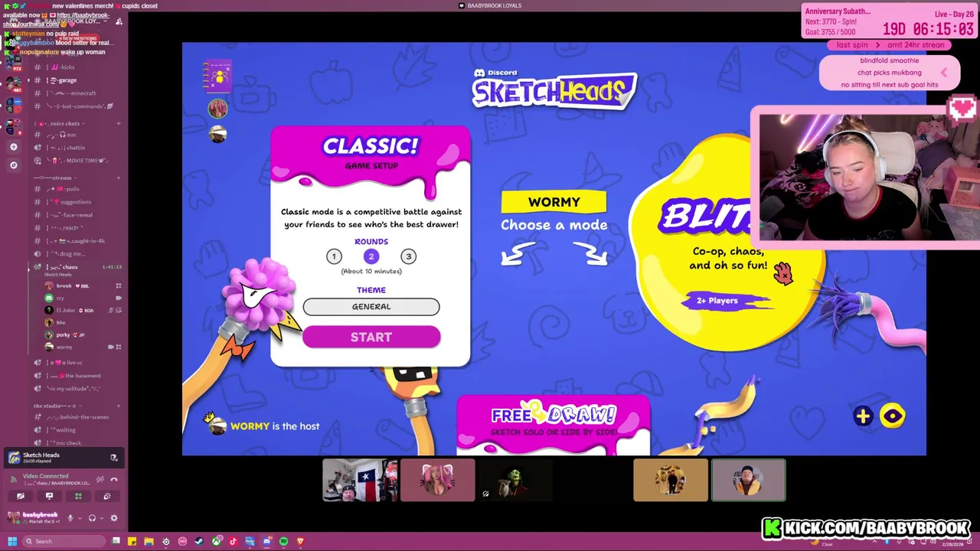Open the soundboard button
The image size is (980, 551).
click(x=107, y=496)
